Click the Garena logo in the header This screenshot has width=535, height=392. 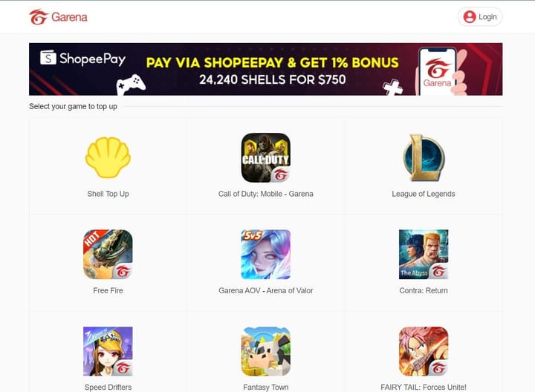[59, 16]
